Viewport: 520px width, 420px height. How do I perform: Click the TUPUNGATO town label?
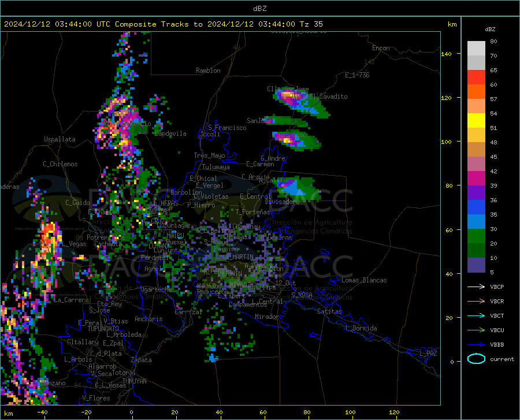(x=103, y=329)
